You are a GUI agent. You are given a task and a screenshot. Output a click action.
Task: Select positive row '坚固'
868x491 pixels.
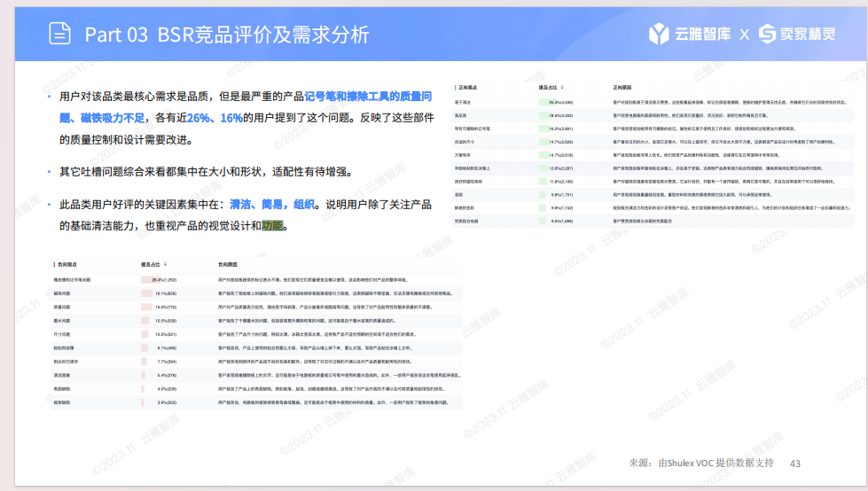coord(653,195)
